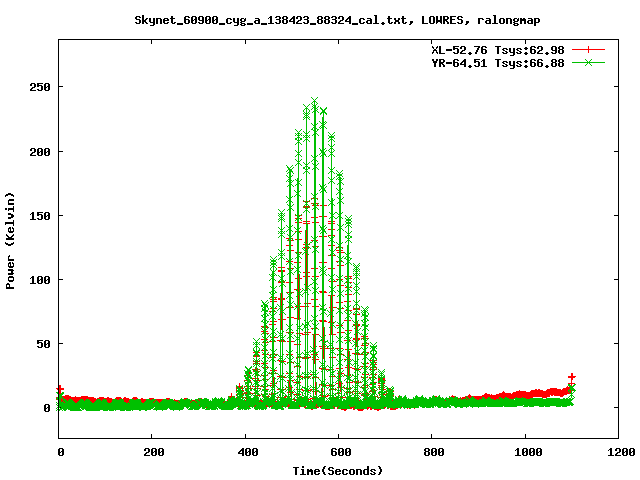Click the Power (Kelvin) y-axis label
This screenshot has height=480, width=640.
(10, 241)
